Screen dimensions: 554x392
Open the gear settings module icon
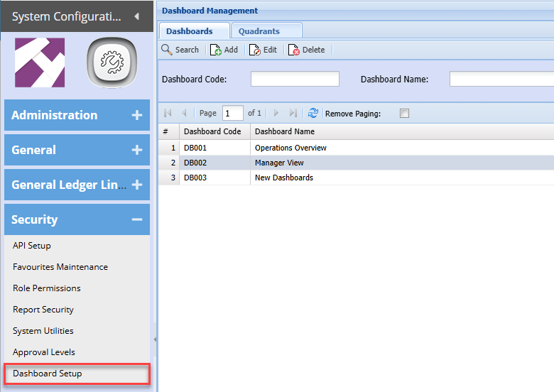(112, 64)
